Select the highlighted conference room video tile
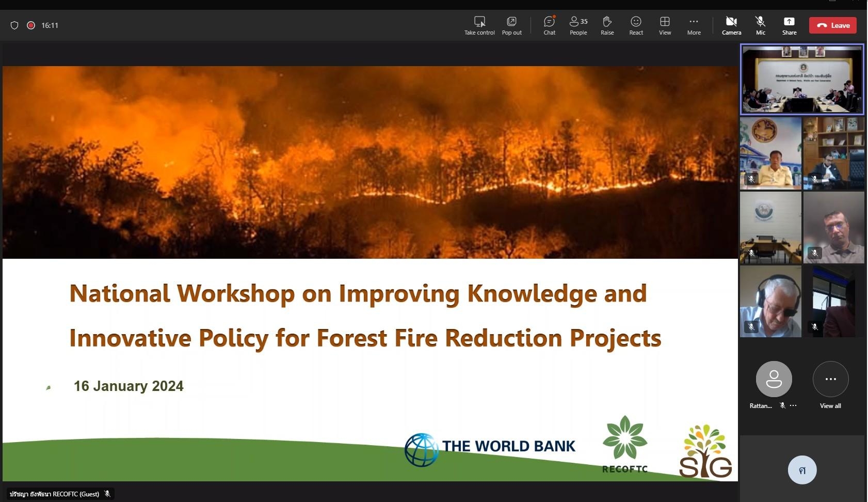Viewport: 868px width, 502px height. pos(802,79)
